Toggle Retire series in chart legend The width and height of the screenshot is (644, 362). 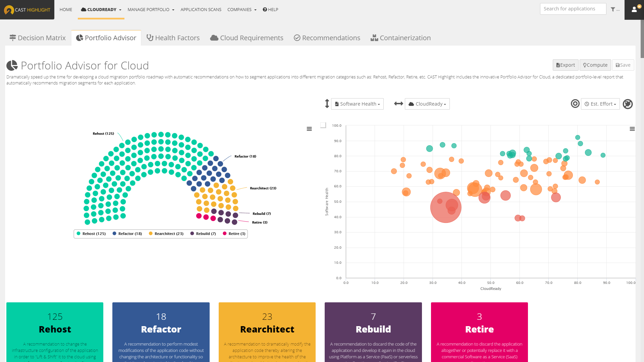234,234
